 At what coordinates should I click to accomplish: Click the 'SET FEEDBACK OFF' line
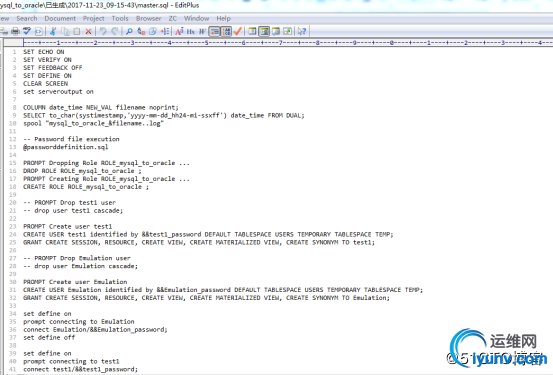pos(53,68)
